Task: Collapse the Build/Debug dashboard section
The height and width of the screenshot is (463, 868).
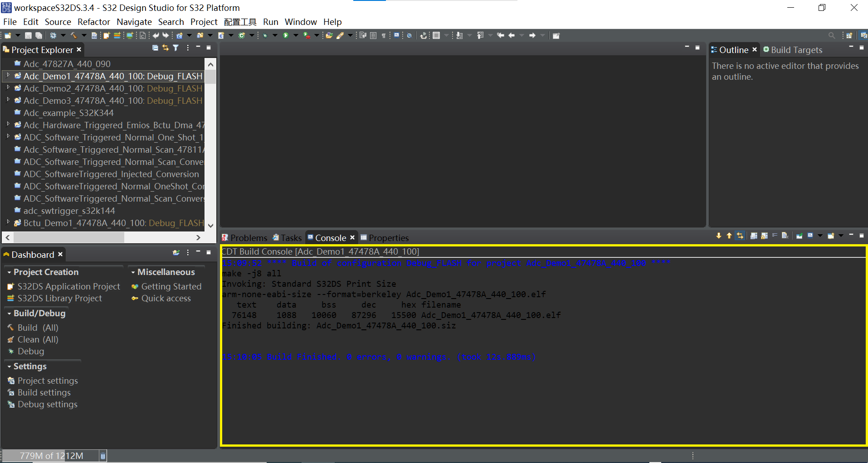Action: [9, 313]
